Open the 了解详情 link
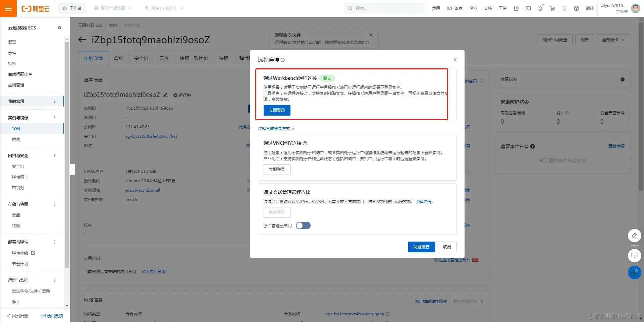This screenshot has width=644, height=322. click(x=423, y=202)
